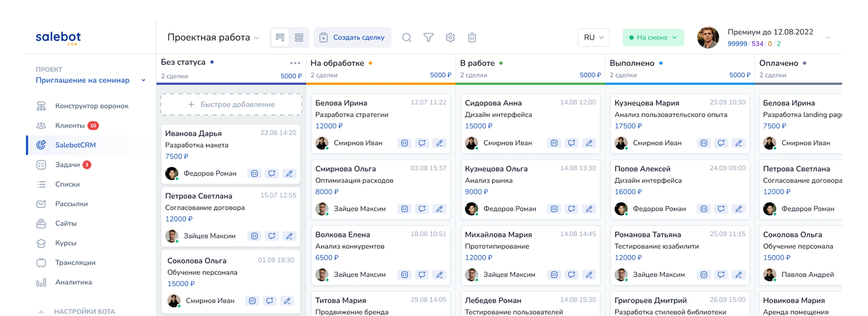Edit the Волкова Елена deal
The image size is (868, 316).
point(440,275)
